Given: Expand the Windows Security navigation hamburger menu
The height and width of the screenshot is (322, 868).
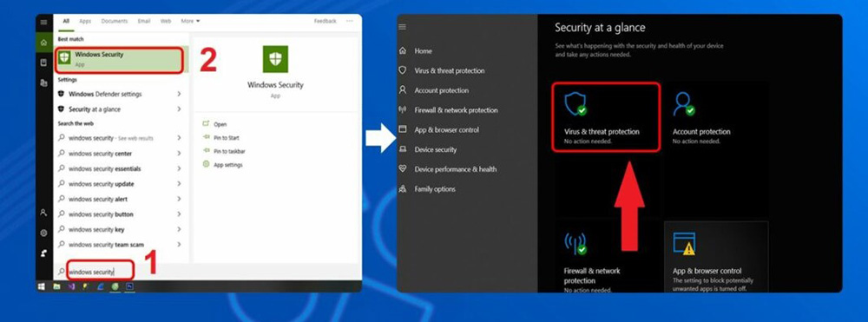Looking at the screenshot, I should [403, 27].
